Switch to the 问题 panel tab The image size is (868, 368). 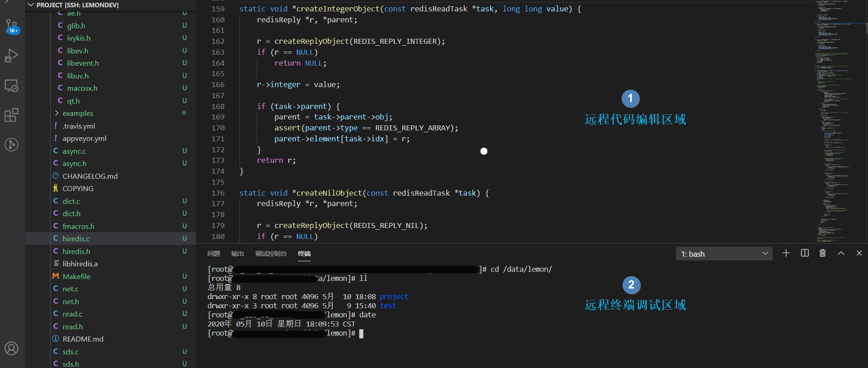point(214,254)
